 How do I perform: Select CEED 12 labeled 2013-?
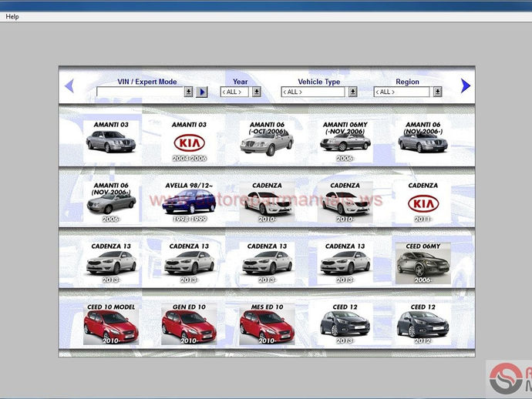[345, 324]
